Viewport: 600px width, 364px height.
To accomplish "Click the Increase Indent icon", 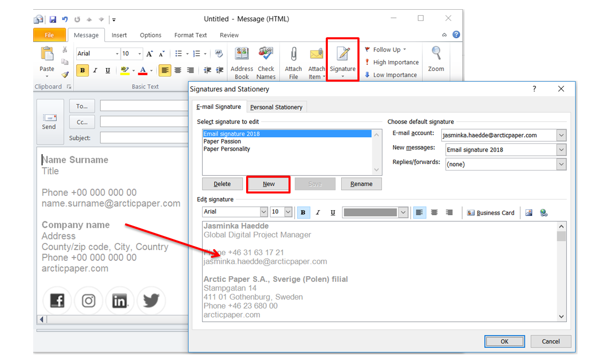I will (220, 70).
